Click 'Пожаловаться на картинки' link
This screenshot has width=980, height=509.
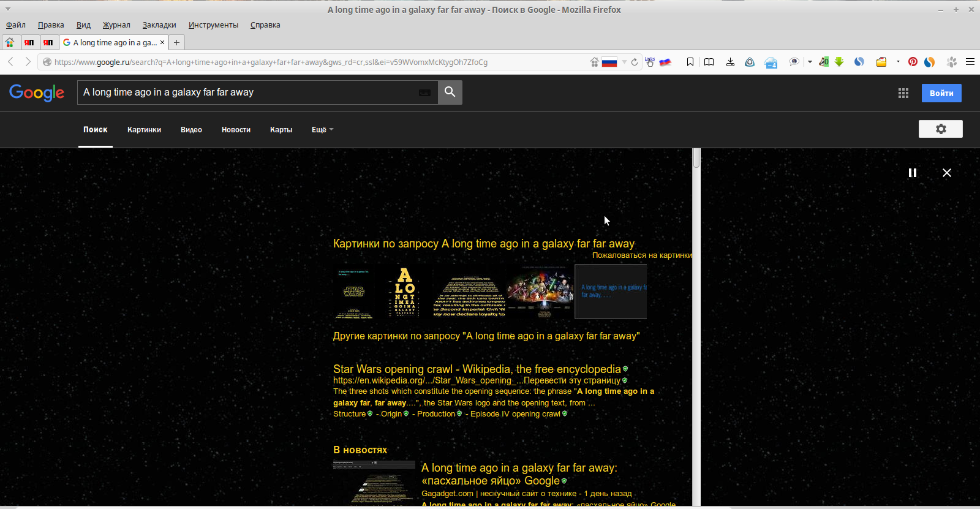pos(642,255)
